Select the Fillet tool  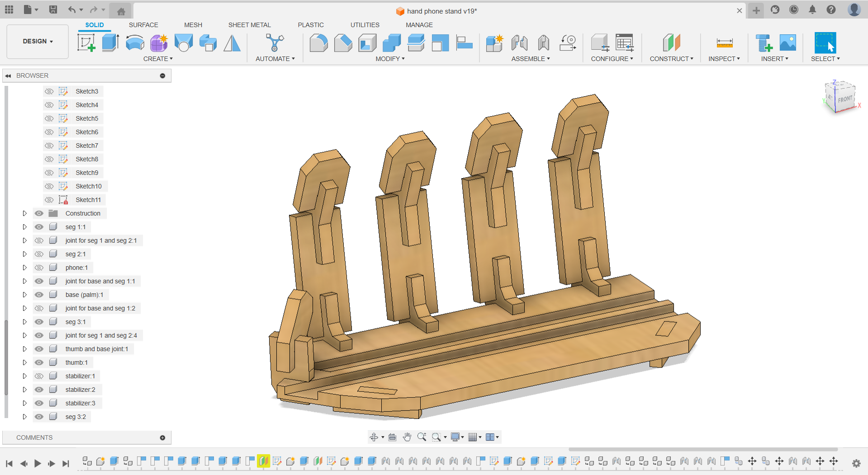point(318,43)
